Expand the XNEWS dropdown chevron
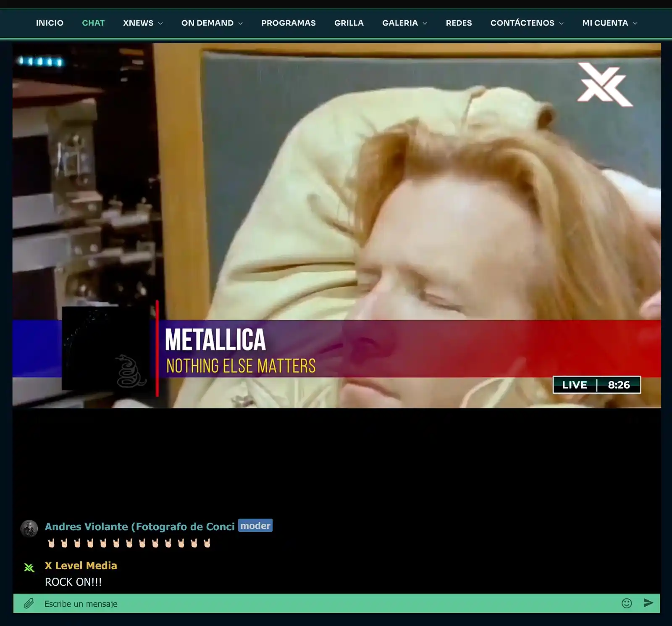This screenshot has width=672, height=626. click(160, 24)
